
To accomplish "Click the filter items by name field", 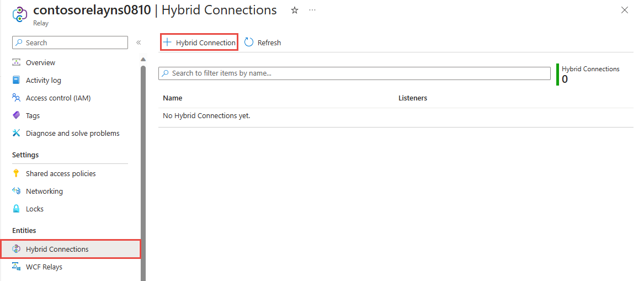I will point(354,73).
